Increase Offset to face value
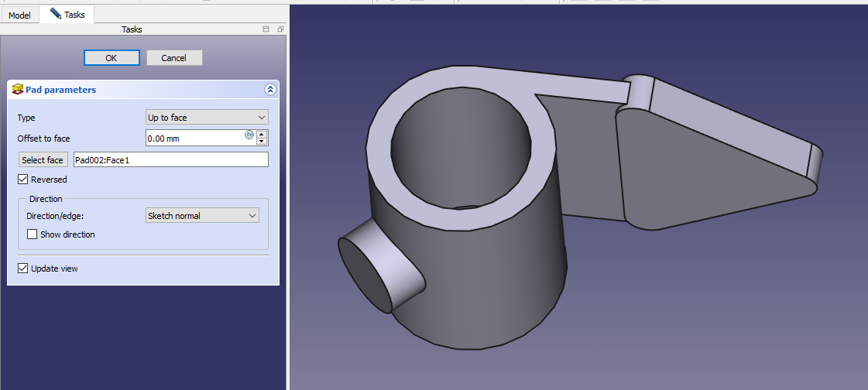The image size is (868, 390). point(262,135)
